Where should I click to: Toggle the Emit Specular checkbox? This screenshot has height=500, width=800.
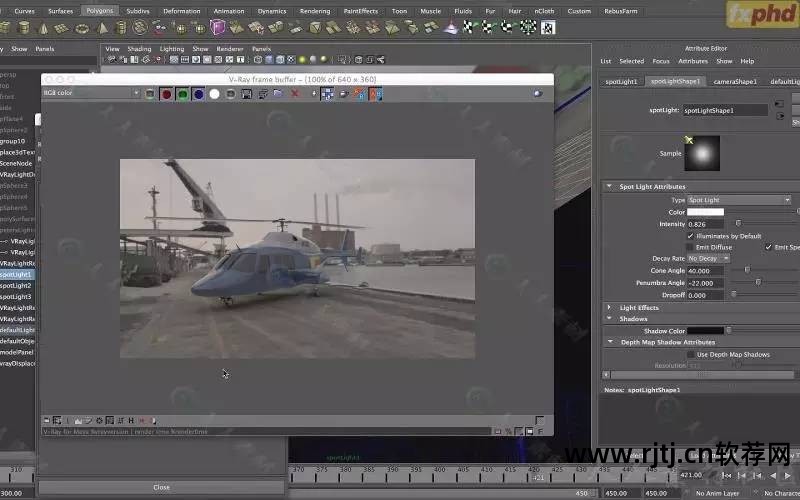coord(768,247)
